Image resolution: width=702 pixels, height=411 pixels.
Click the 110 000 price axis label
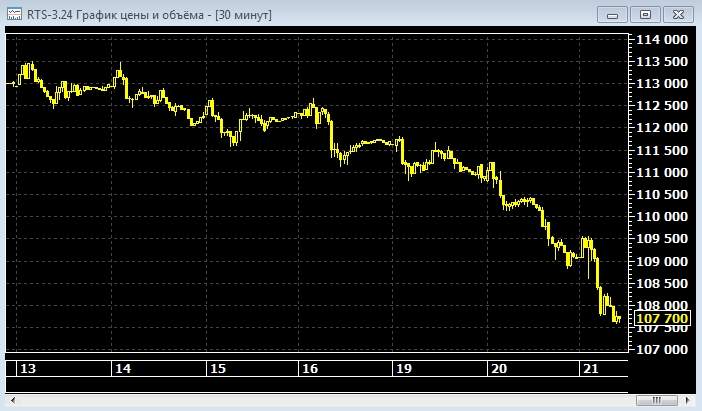pyautogui.click(x=661, y=217)
